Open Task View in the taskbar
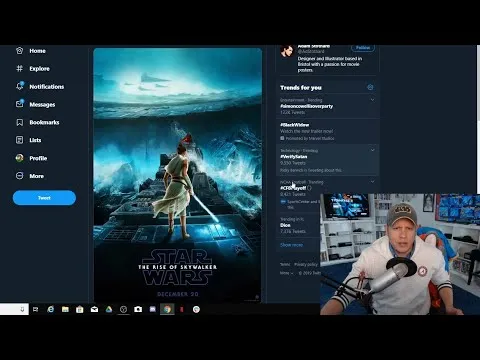The width and height of the screenshot is (480, 360). tap(35, 309)
